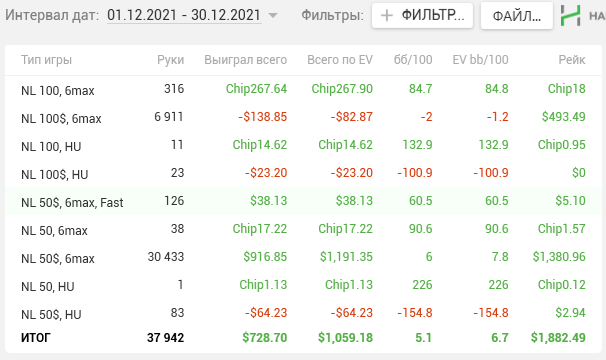This screenshot has height=360, width=606.
Task: Sort by Выиграл всего column header
Action: [245, 60]
